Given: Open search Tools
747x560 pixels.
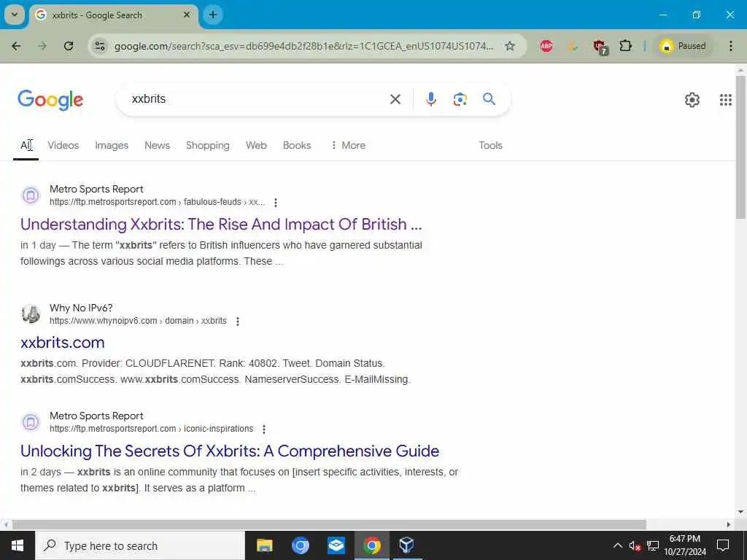Looking at the screenshot, I should [491, 145].
